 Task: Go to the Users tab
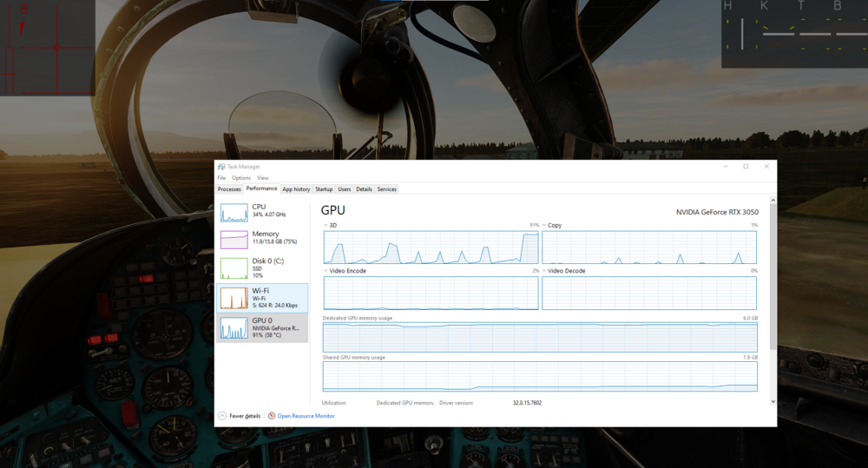pos(345,189)
